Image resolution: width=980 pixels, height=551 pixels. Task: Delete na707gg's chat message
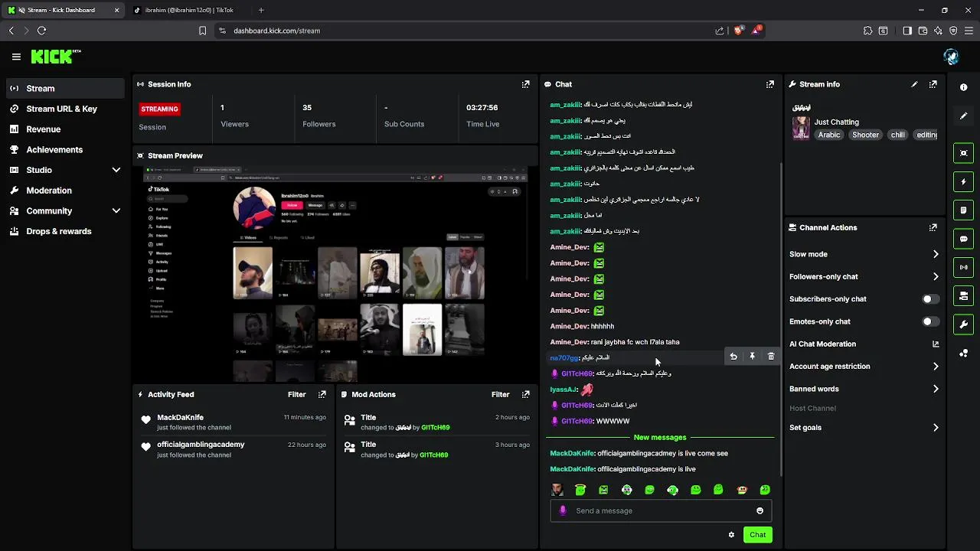pos(771,357)
